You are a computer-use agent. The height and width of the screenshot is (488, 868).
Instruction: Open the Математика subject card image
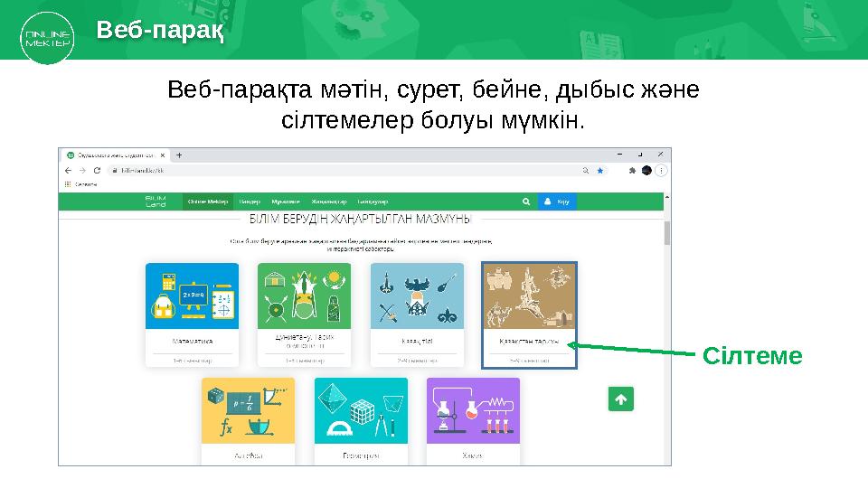pyautogui.click(x=192, y=296)
